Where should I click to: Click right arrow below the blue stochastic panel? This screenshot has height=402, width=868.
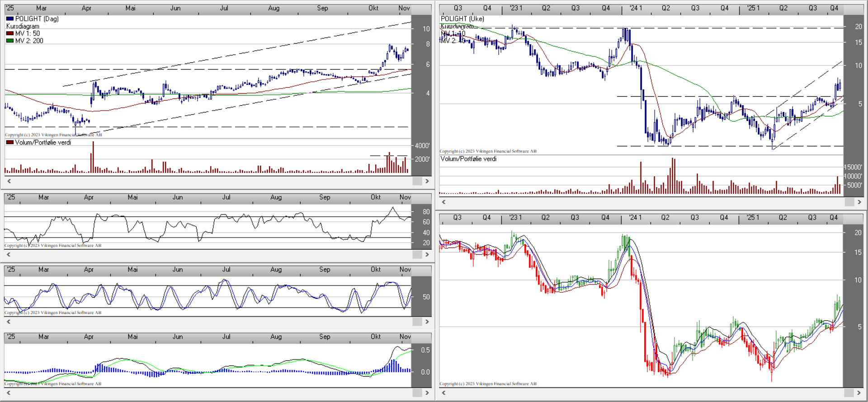tap(427, 322)
